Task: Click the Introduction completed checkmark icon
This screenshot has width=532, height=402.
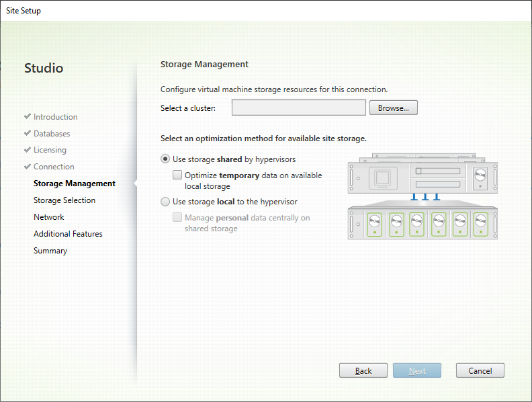Action: [x=28, y=116]
